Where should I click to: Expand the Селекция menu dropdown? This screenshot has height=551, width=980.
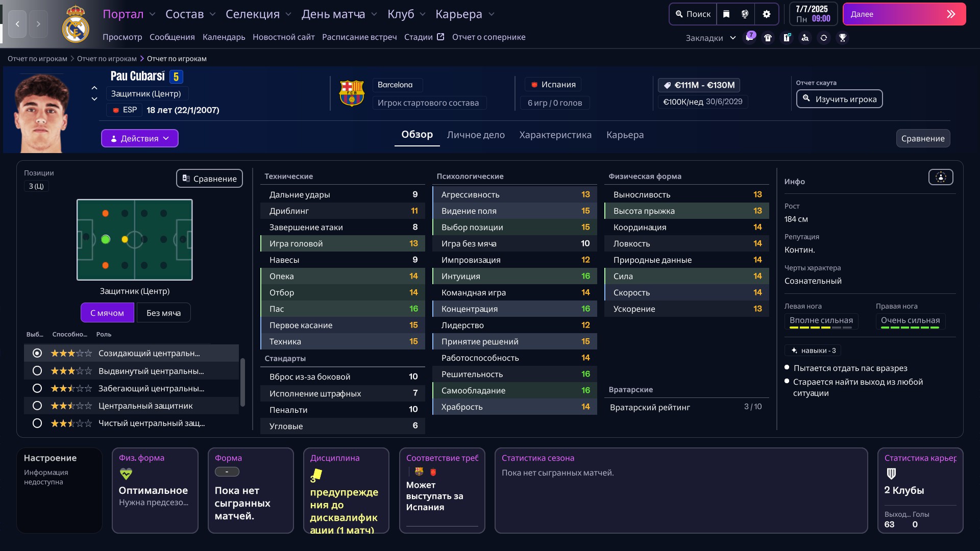tap(258, 14)
